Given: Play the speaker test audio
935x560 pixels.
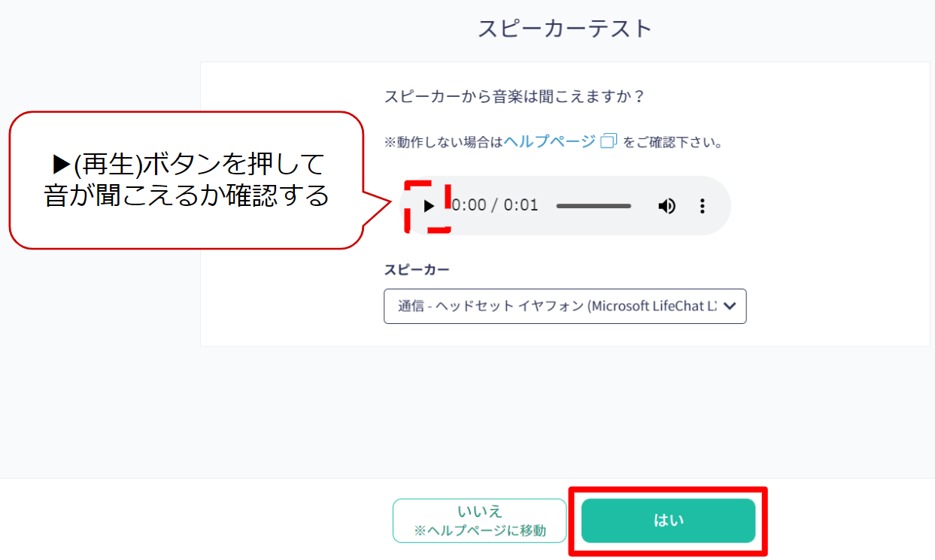Looking at the screenshot, I should 429,206.
